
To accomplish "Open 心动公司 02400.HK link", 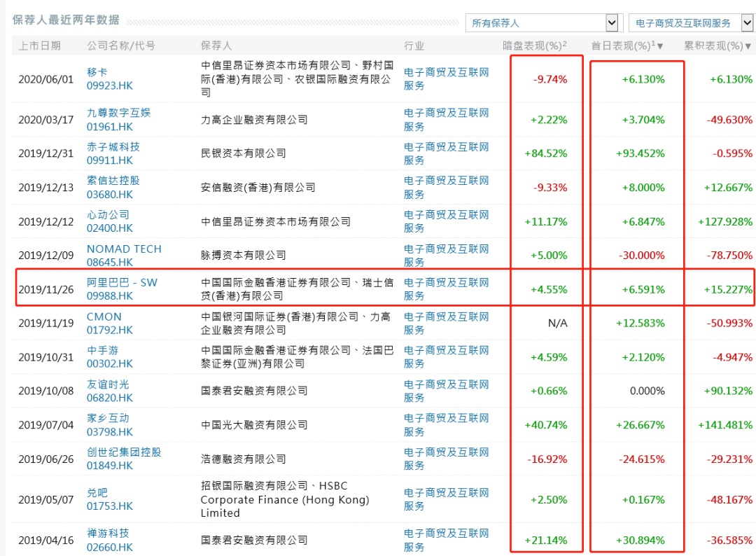I will pos(109,221).
